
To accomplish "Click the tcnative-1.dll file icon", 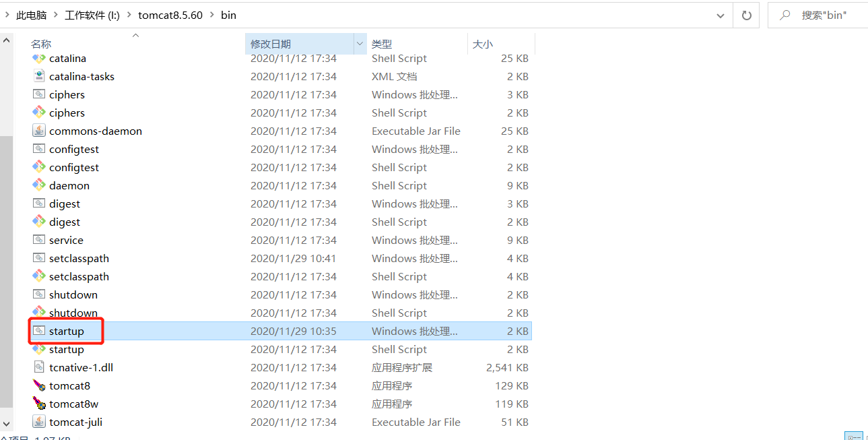I will (39, 367).
